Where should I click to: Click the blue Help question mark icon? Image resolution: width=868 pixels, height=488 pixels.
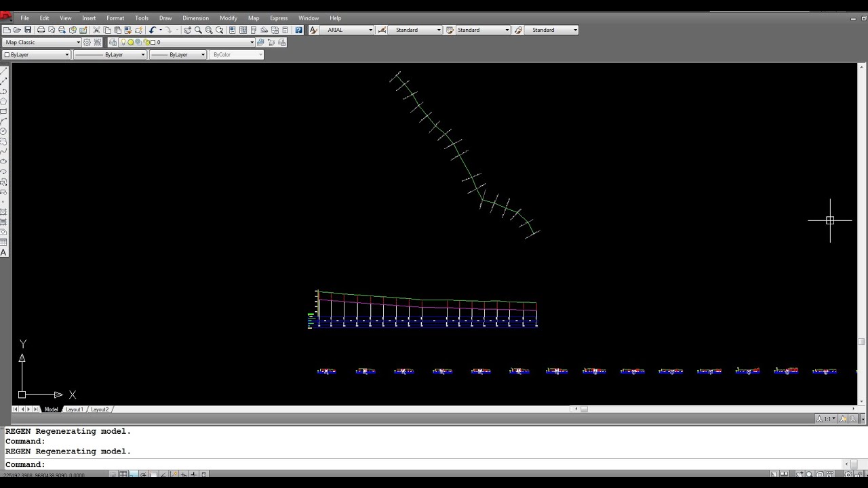click(298, 30)
